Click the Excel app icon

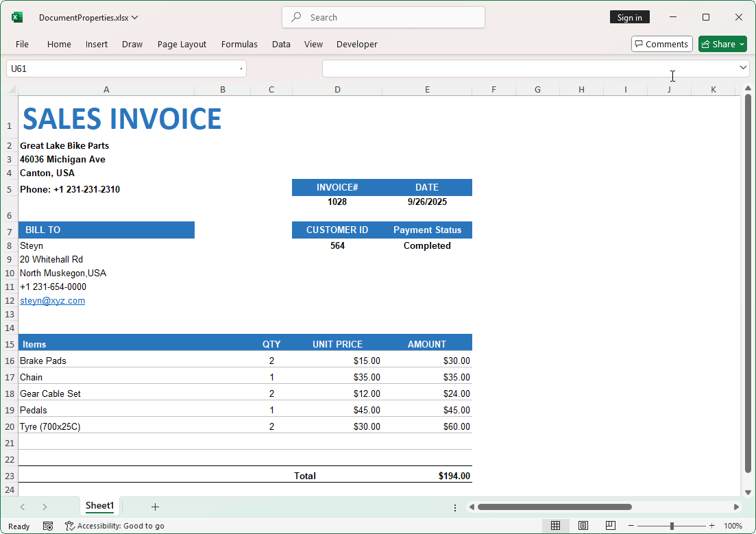click(16, 17)
